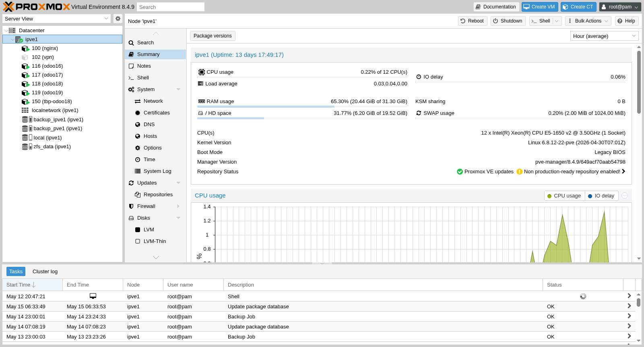Image resolution: width=644 pixels, height=347 pixels.
Task: Collapse the Datacenter tree node
Action: (x=6, y=31)
